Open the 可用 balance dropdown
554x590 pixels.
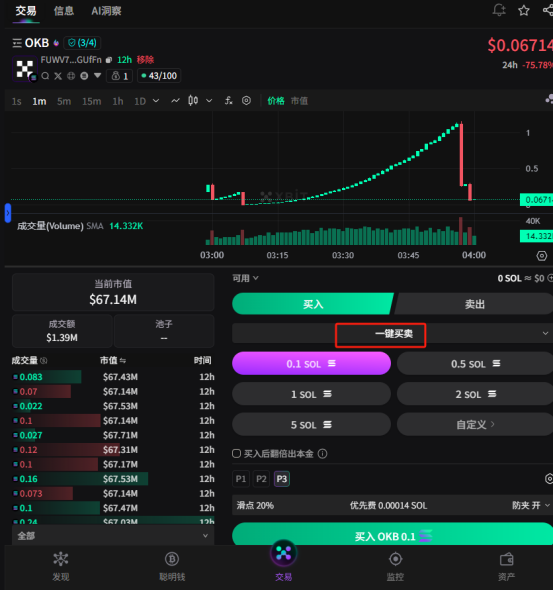[x=245, y=278]
